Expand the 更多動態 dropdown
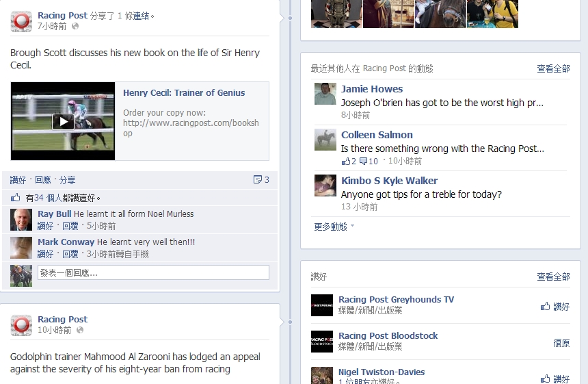The height and width of the screenshot is (384, 588). (x=334, y=227)
